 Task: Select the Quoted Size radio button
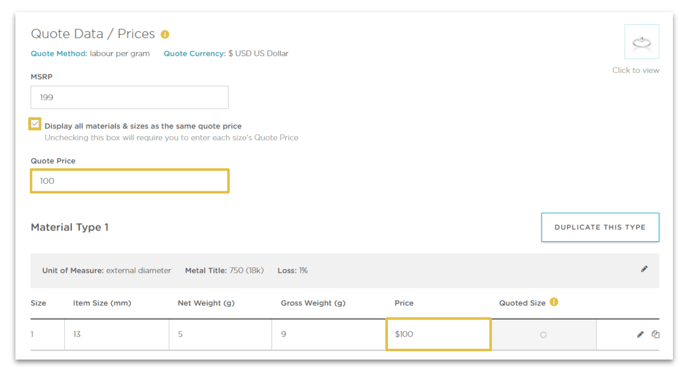[x=543, y=335]
